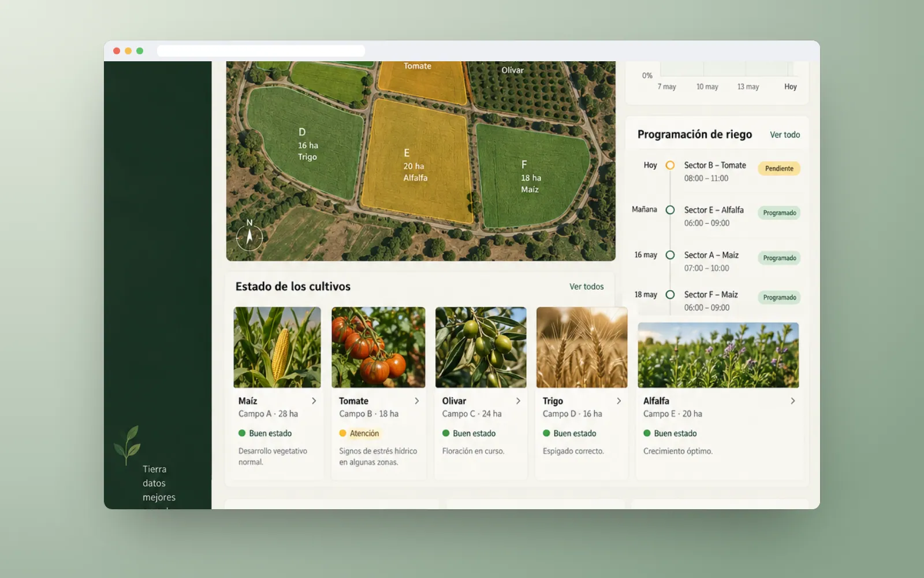Click Programado badge for Sector E – Alfalfa
This screenshot has height=578, width=924.
tap(780, 213)
